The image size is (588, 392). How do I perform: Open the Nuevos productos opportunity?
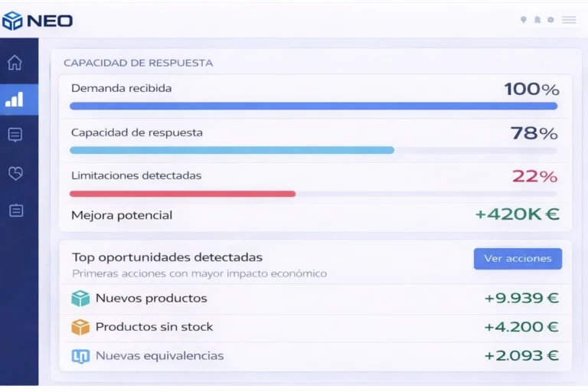click(151, 299)
